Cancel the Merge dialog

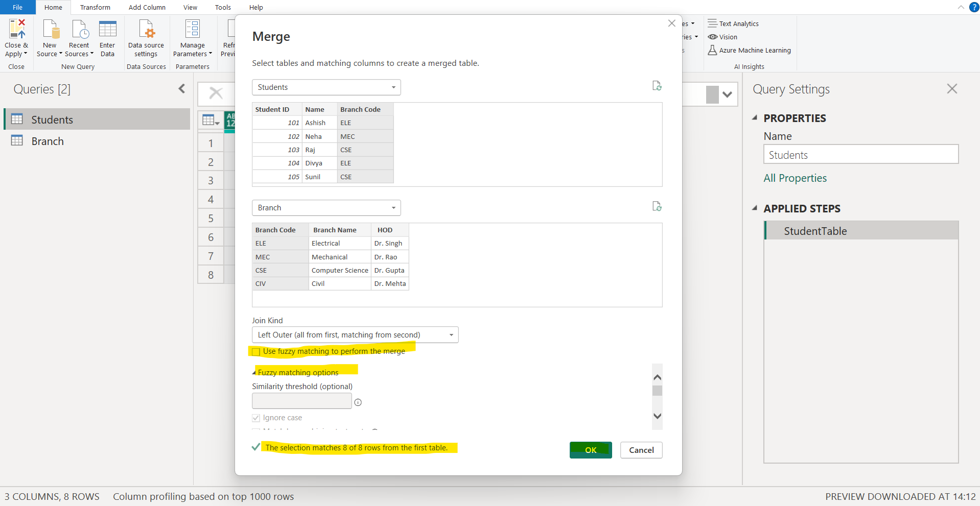point(641,450)
